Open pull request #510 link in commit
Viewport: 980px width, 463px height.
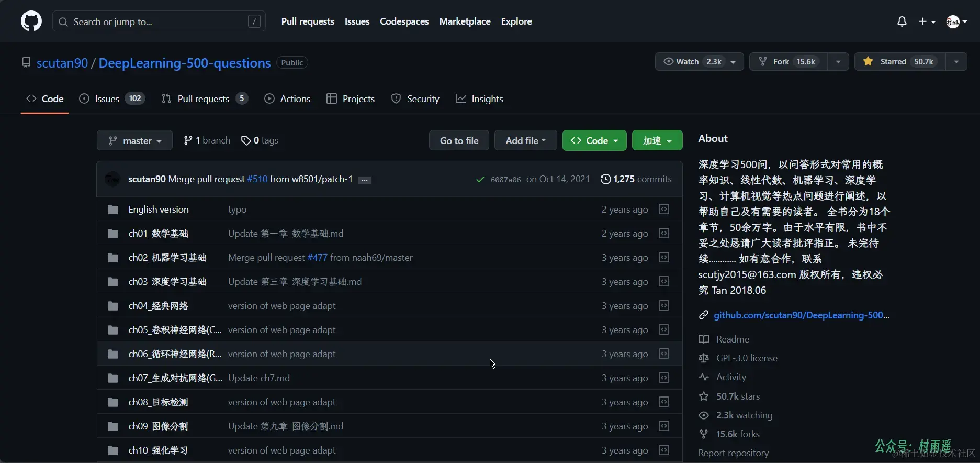pos(257,179)
